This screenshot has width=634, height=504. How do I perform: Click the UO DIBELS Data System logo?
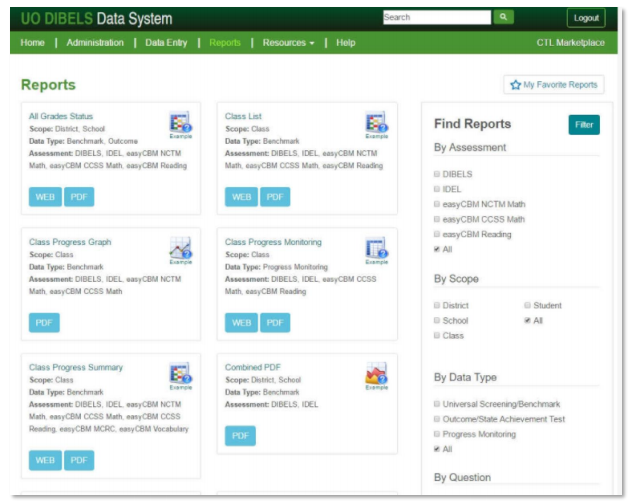[96, 19]
